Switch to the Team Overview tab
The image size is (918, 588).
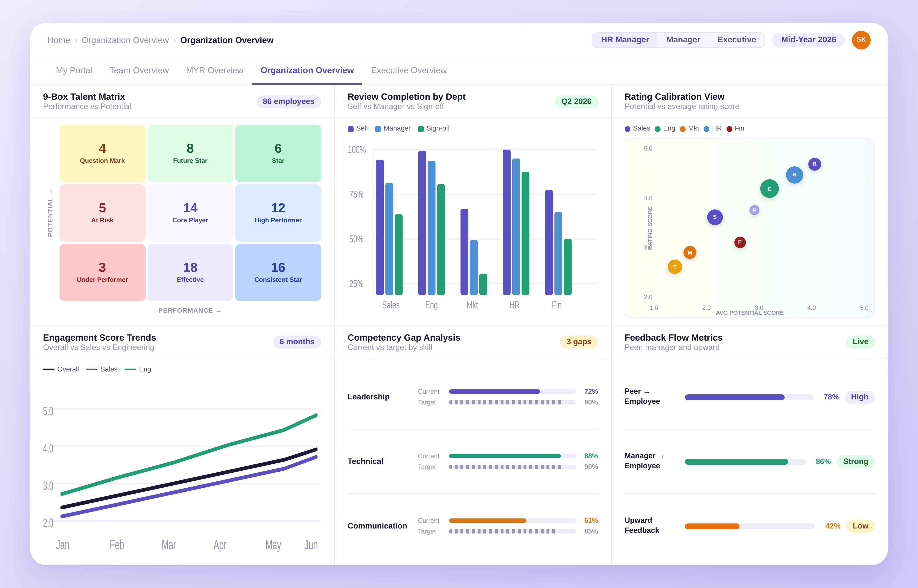point(139,70)
